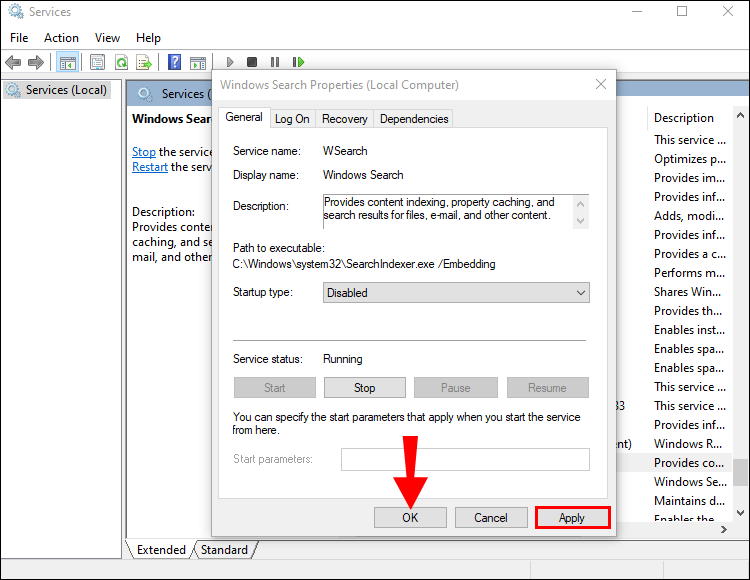Select the 'Adds, modi...' description row

pyautogui.click(x=689, y=216)
